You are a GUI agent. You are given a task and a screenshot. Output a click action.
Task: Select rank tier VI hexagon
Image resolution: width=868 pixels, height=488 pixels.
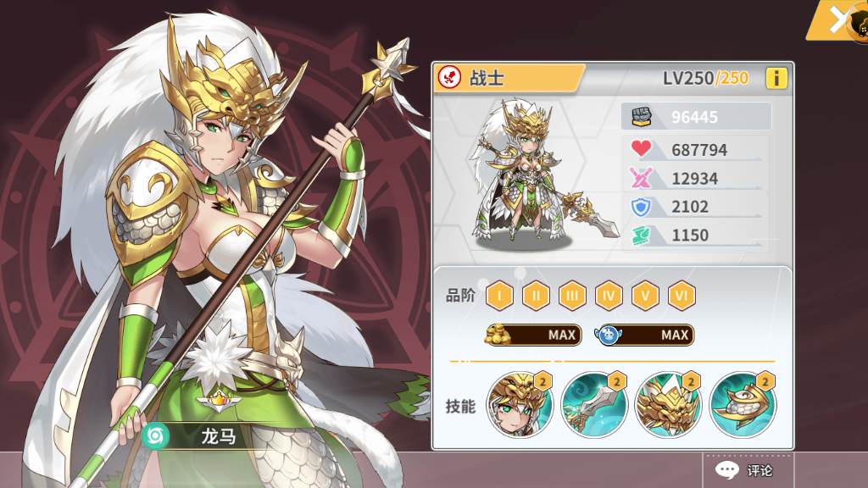682,296
